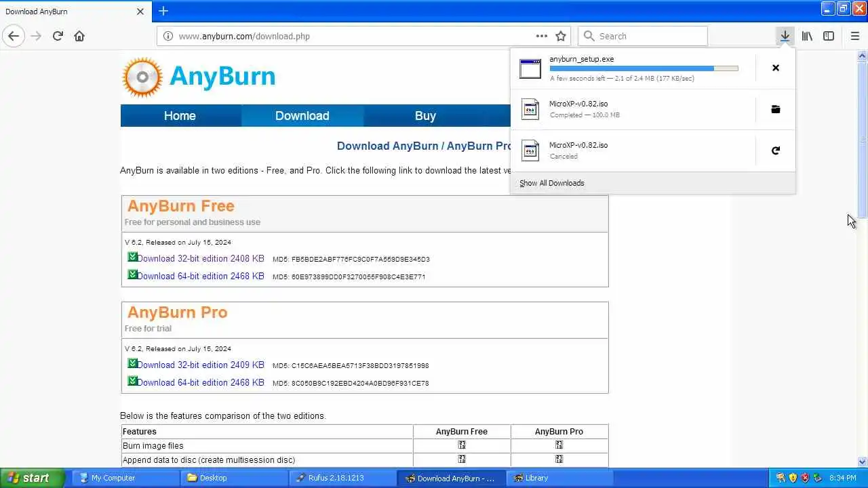The image size is (868, 488).
Task: Click the AnyBurn logo text
Action: pos(222,76)
